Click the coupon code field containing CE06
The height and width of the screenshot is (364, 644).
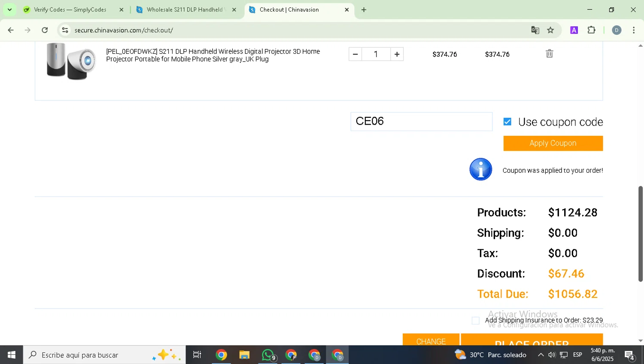[421, 122]
